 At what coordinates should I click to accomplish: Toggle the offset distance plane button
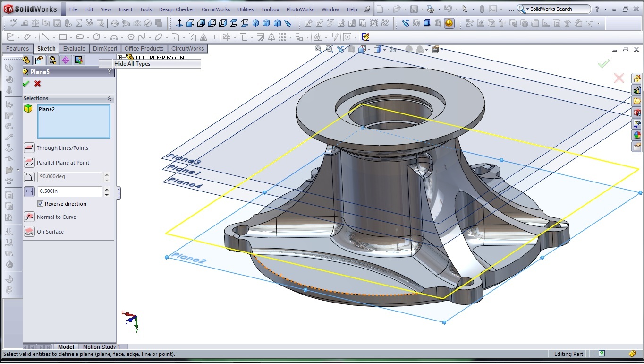coord(29,191)
